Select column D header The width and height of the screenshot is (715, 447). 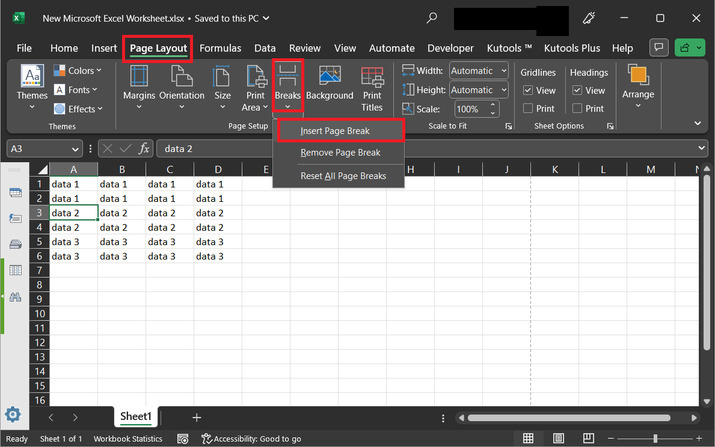pyautogui.click(x=218, y=170)
